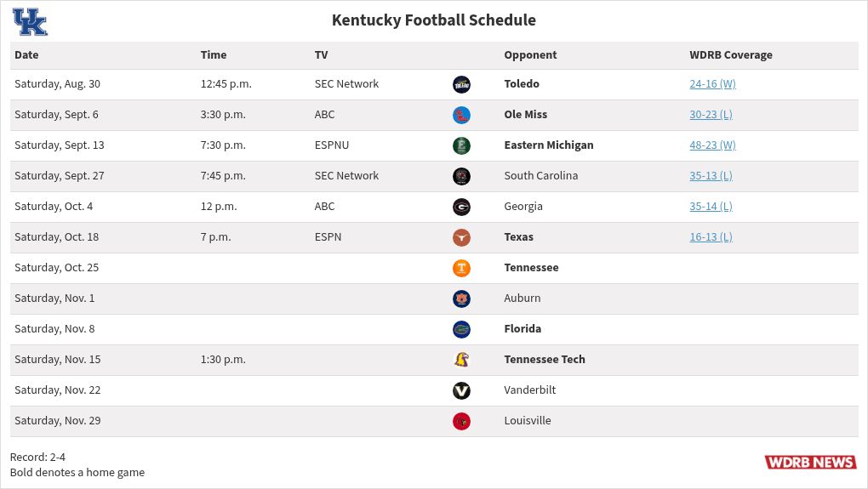This screenshot has height=489, width=868.
Task: Click the Texas Longhorns logo
Action: (461, 237)
